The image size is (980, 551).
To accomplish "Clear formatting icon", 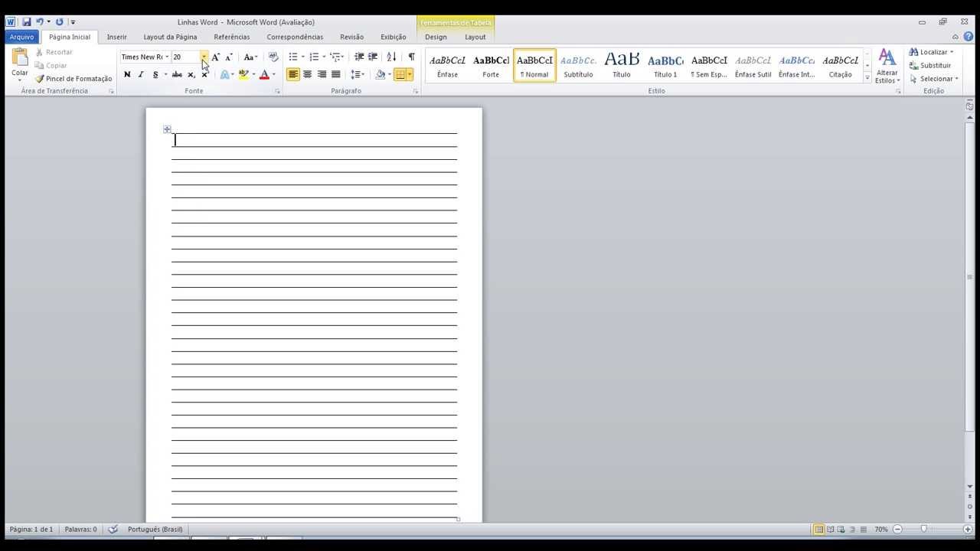I will (273, 57).
